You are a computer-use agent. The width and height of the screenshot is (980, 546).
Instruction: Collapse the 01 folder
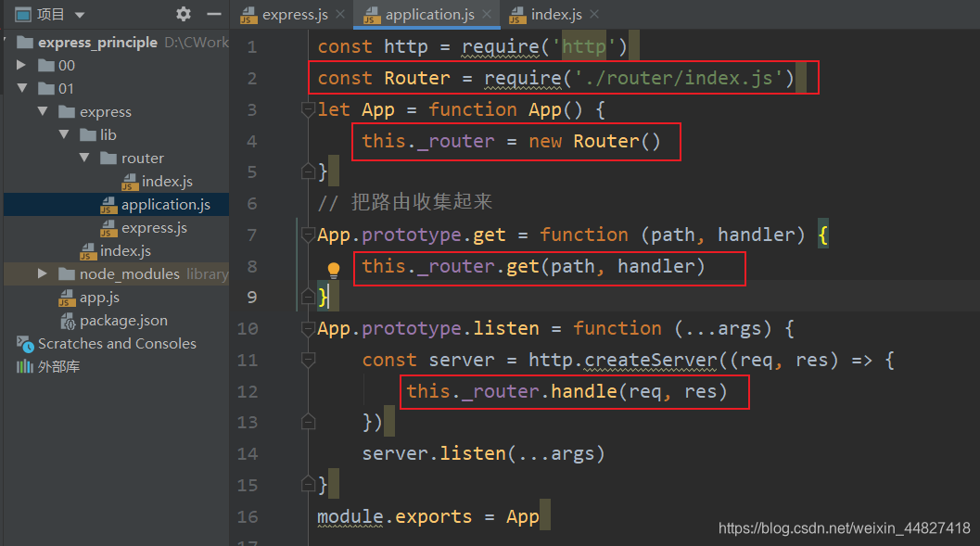coord(22,88)
